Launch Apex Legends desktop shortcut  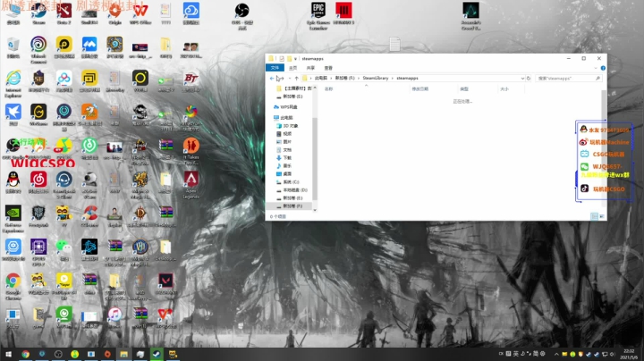tap(191, 185)
